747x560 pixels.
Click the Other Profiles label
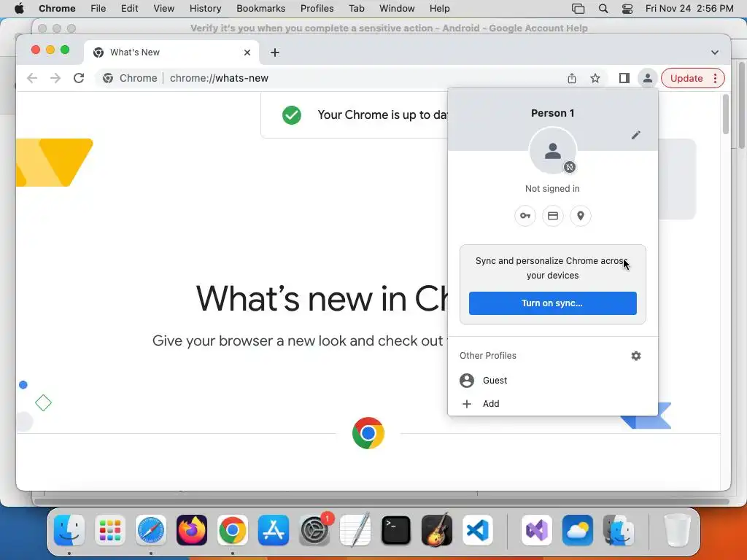[488, 356]
